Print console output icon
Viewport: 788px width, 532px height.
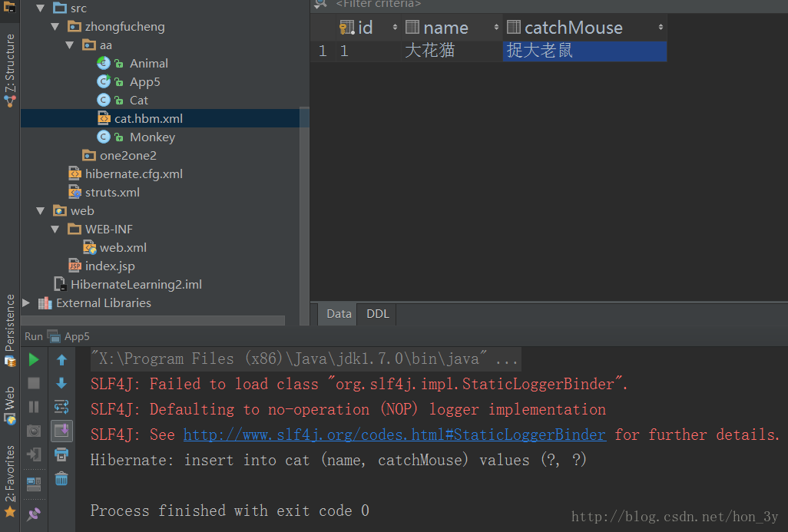pyautogui.click(x=61, y=454)
